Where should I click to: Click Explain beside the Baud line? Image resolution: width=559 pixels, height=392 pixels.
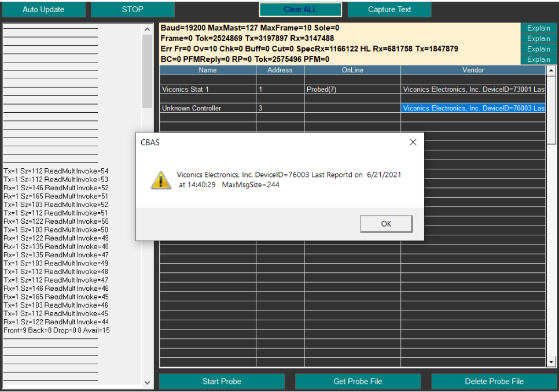click(538, 28)
